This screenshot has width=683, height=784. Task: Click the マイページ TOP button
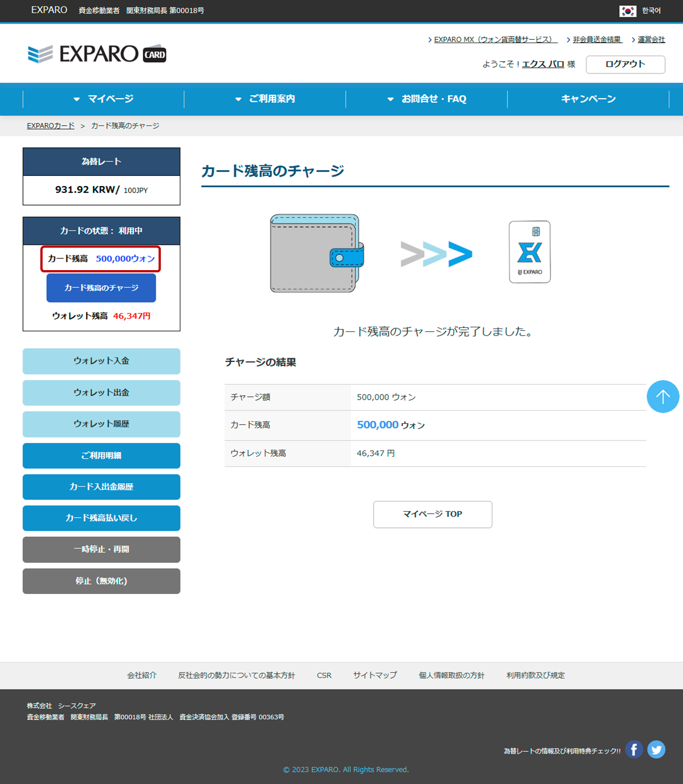point(433,514)
